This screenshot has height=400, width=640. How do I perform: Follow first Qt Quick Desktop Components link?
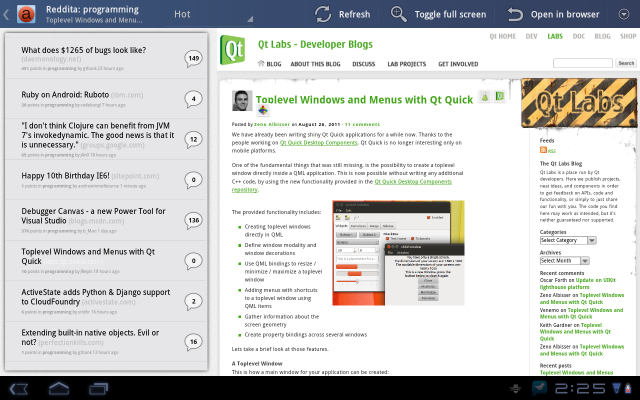click(318, 143)
